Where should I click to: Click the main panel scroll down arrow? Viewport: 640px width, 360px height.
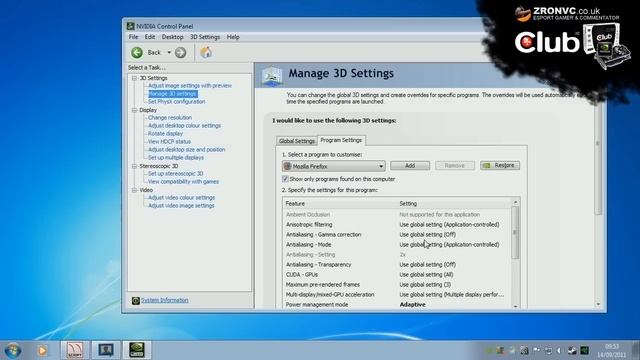599,304
